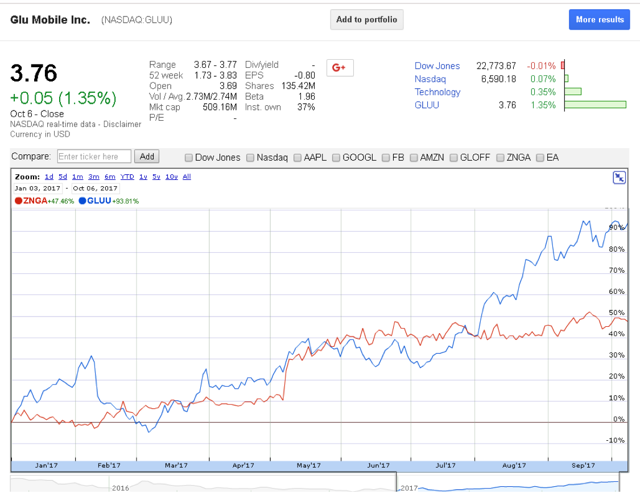Image resolution: width=640 pixels, height=492 pixels.
Task: Set chart zoom to 5y
Action: coord(156,177)
